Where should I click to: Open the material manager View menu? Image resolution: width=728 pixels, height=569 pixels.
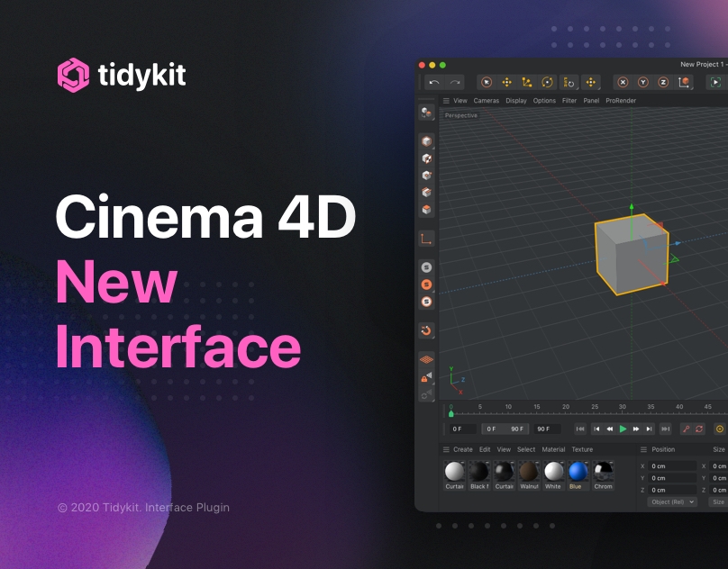(x=504, y=450)
